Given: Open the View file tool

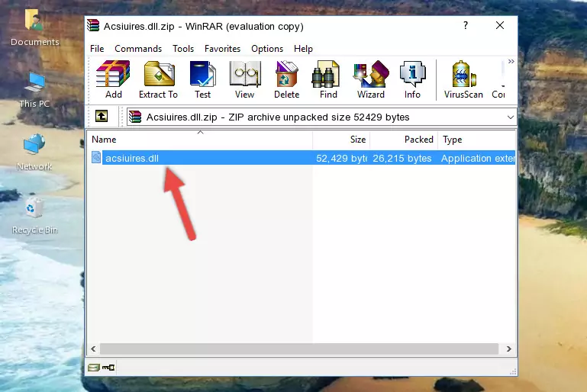Looking at the screenshot, I should 245,79.
